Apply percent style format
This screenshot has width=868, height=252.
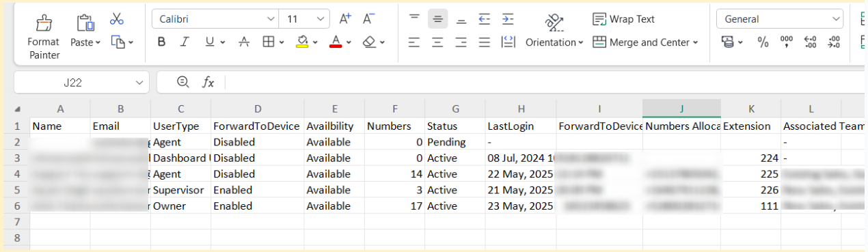coord(763,42)
